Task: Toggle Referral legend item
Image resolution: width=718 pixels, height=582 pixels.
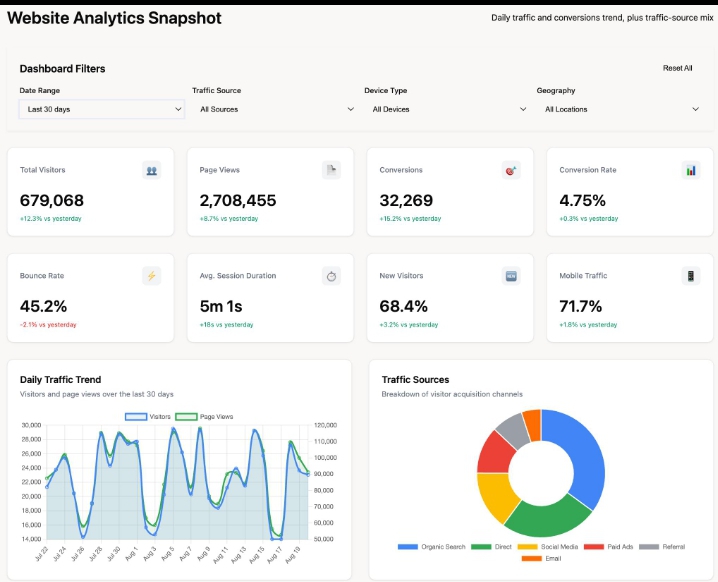Action: [x=662, y=547]
